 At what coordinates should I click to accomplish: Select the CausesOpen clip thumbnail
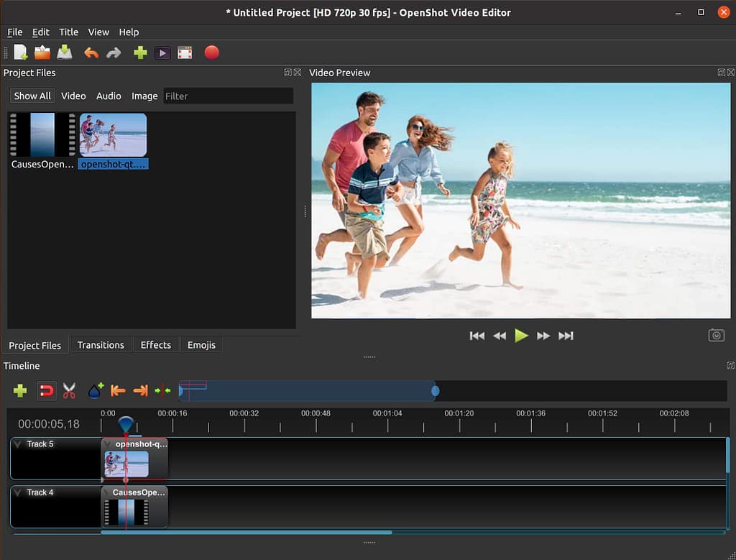click(x=40, y=134)
